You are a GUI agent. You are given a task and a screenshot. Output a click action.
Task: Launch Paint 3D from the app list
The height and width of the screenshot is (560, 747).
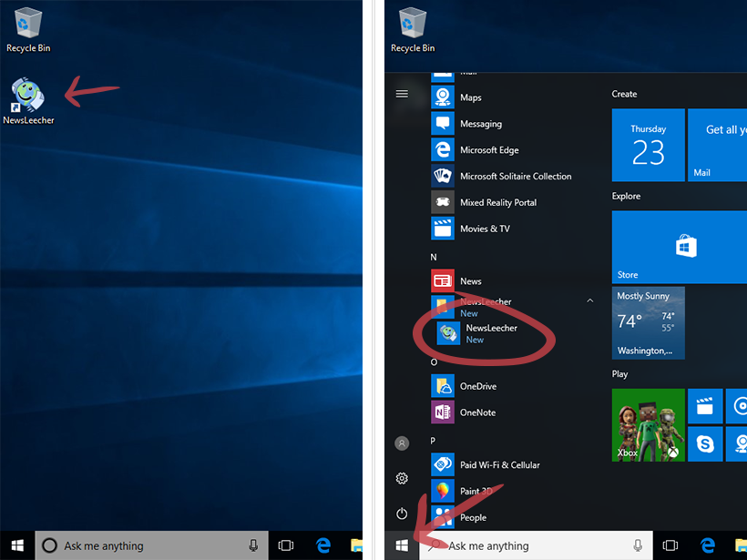(512, 491)
